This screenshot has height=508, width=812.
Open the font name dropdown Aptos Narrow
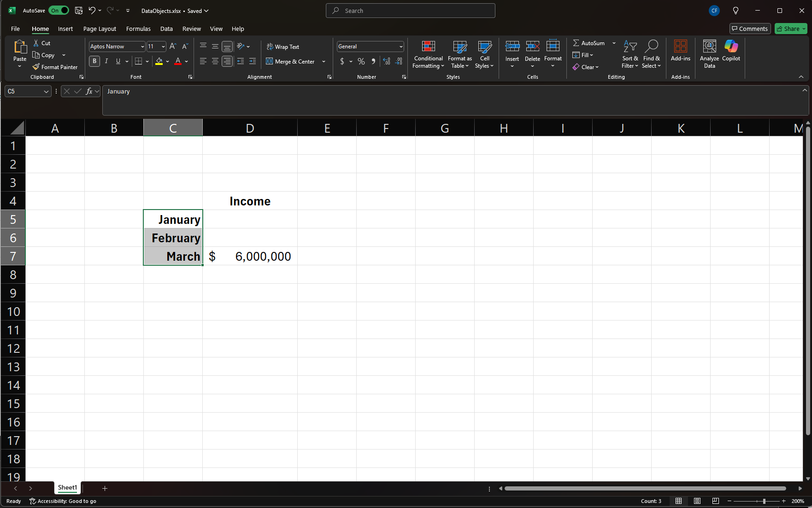[142, 47]
